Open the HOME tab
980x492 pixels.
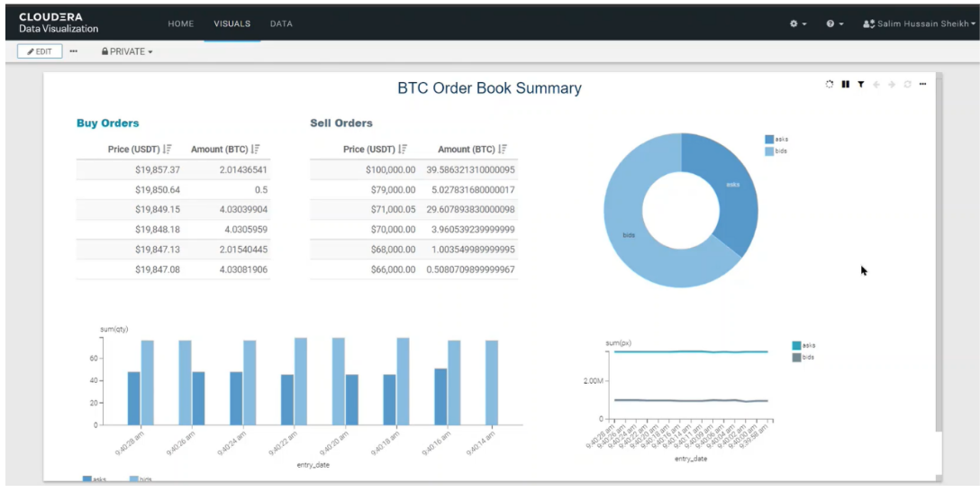(x=181, y=23)
